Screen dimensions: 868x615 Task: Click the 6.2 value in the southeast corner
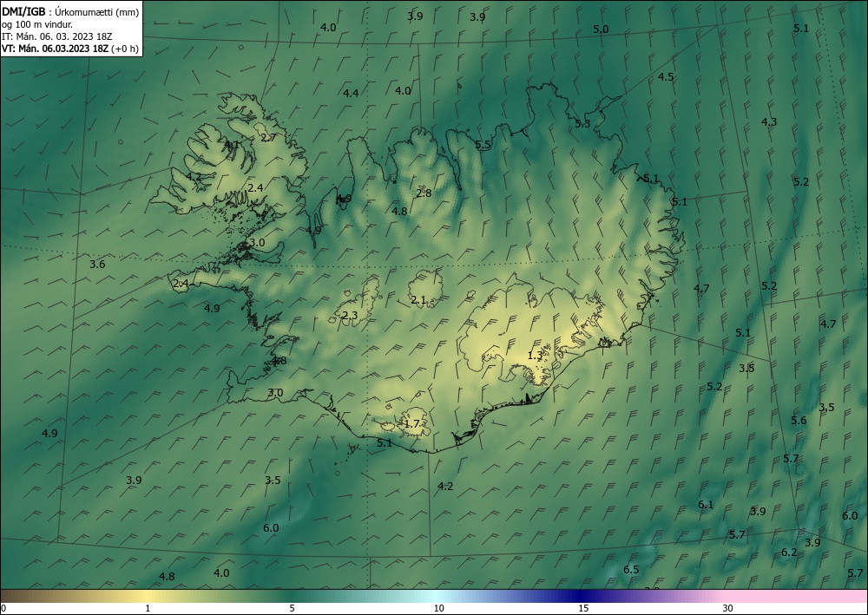pos(789,552)
